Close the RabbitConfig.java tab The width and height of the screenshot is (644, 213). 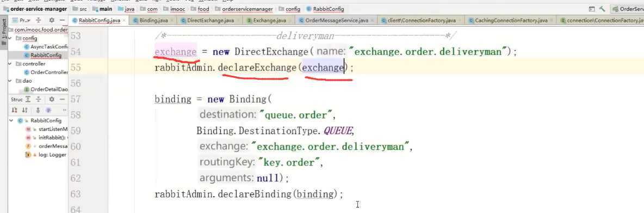[x=124, y=20]
